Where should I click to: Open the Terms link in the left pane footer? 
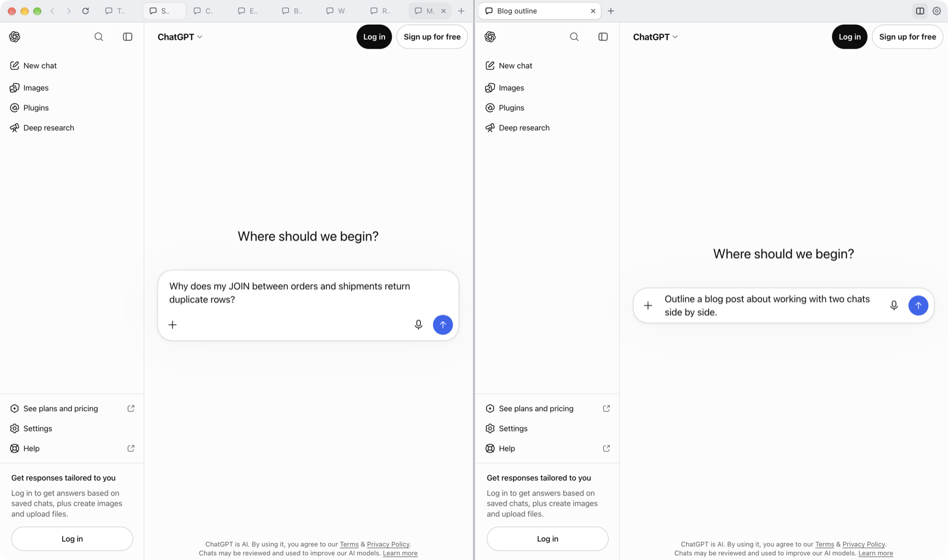tap(349, 544)
